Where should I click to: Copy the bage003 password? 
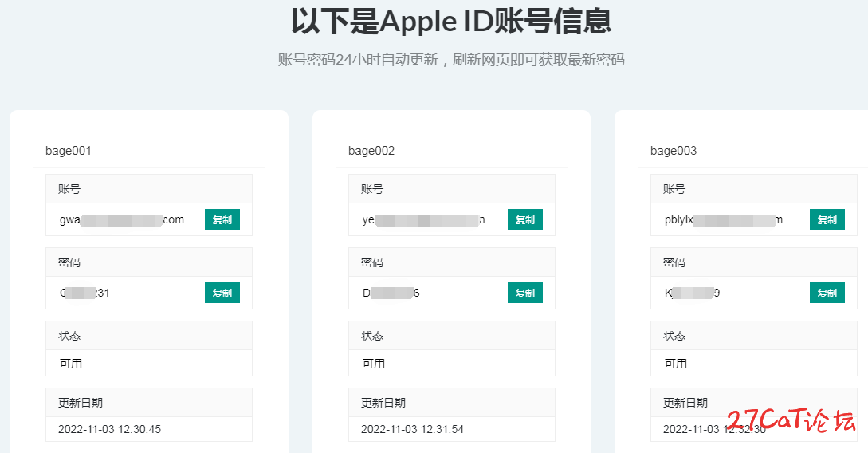(x=827, y=293)
